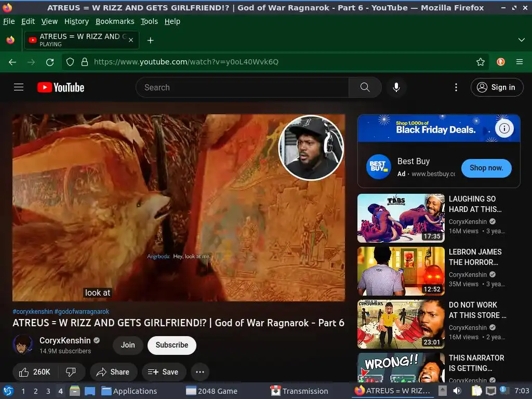
Task: Open the orange extension icon in toolbar
Action: click(500, 62)
